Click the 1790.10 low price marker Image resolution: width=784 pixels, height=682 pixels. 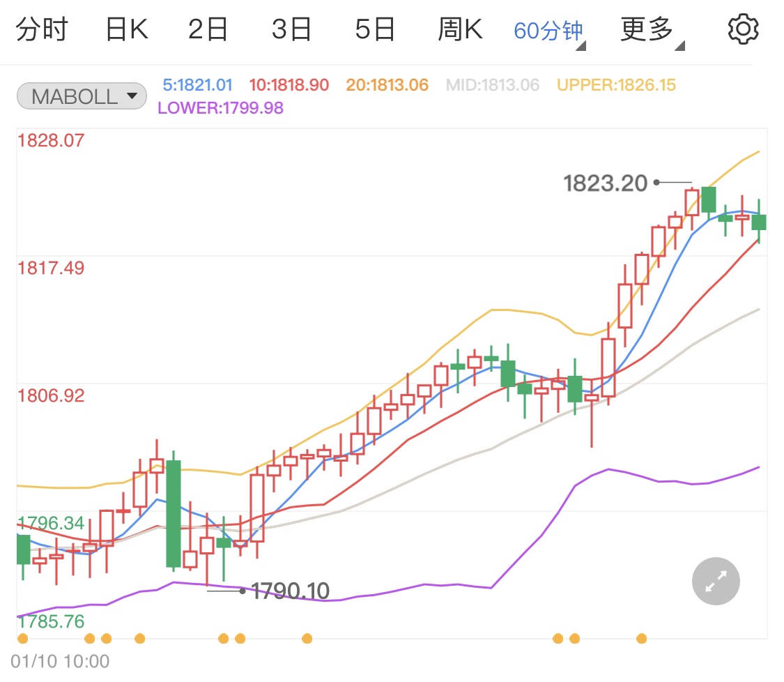tap(293, 590)
